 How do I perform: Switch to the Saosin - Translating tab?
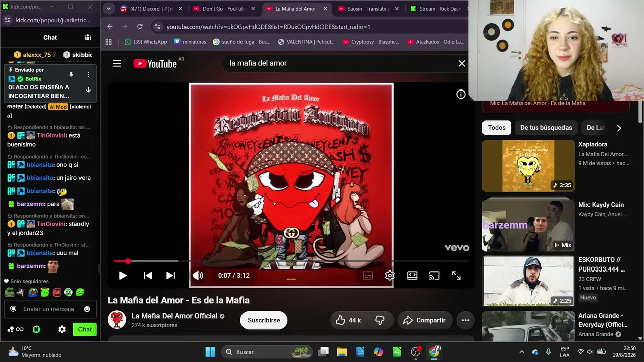tap(368, 9)
